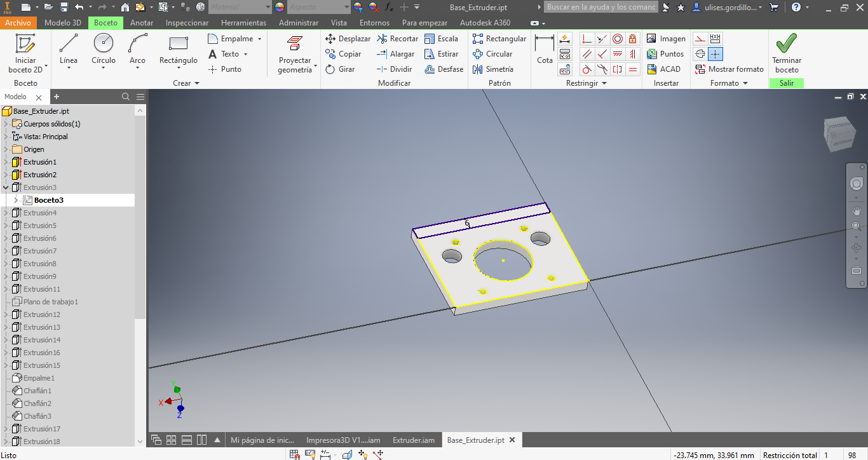Image resolution: width=868 pixels, height=460 pixels.
Task: Switch to the Herramientas ribbon tab
Action: point(244,22)
